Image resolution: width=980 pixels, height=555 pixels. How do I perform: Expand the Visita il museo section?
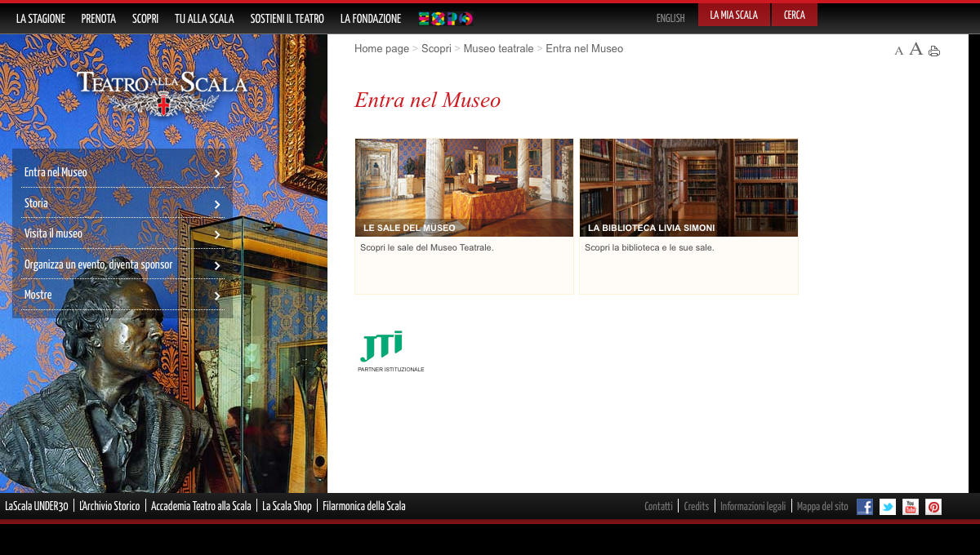pos(217,235)
